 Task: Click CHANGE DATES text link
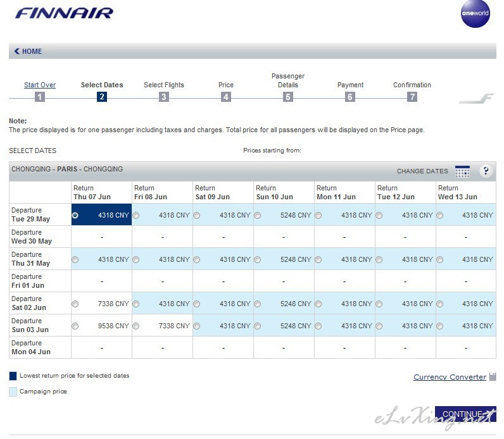(422, 171)
